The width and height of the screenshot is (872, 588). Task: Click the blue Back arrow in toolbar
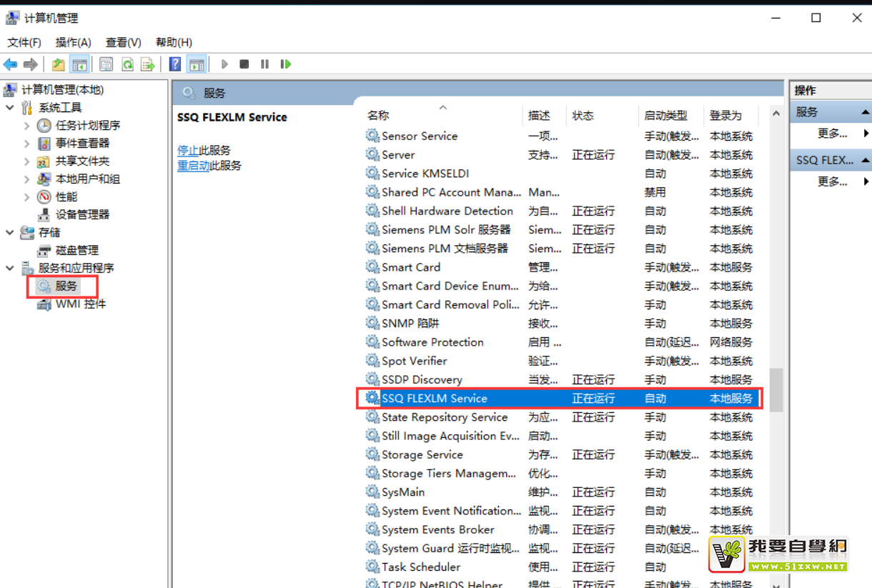tap(11, 64)
